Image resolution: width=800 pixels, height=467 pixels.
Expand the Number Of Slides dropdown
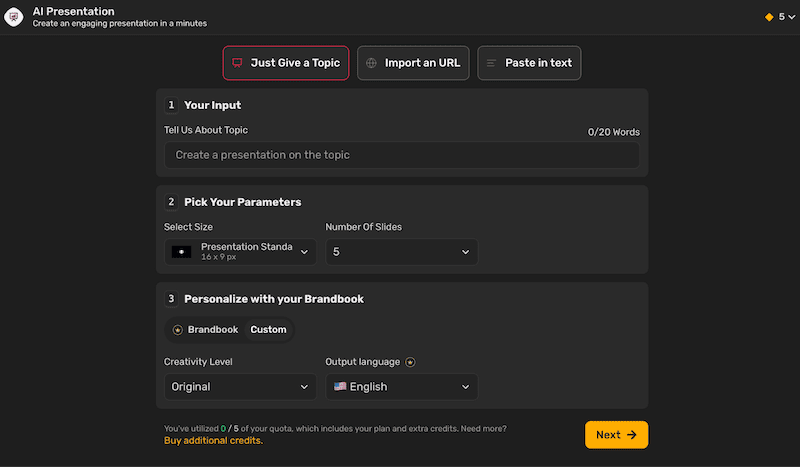click(401, 252)
